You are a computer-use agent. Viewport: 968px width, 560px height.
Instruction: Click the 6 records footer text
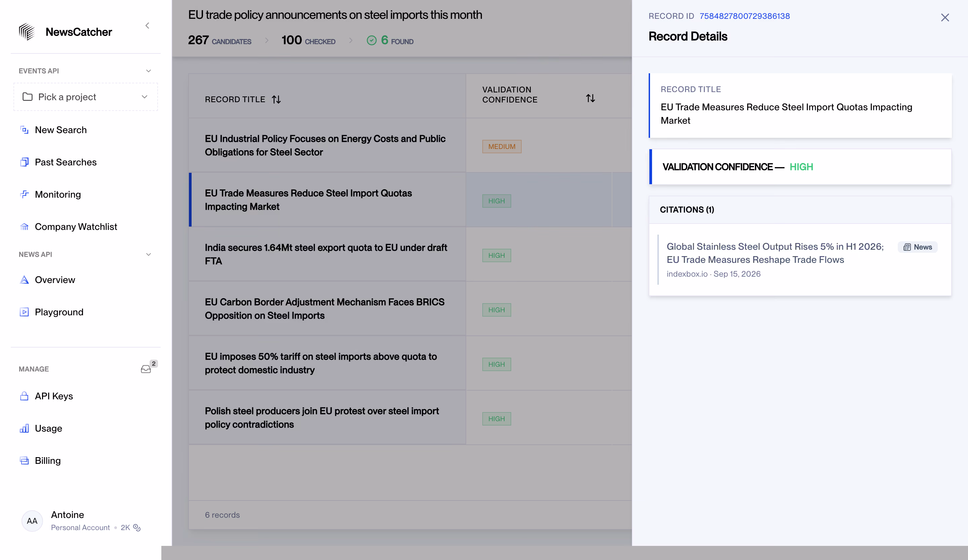click(222, 515)
